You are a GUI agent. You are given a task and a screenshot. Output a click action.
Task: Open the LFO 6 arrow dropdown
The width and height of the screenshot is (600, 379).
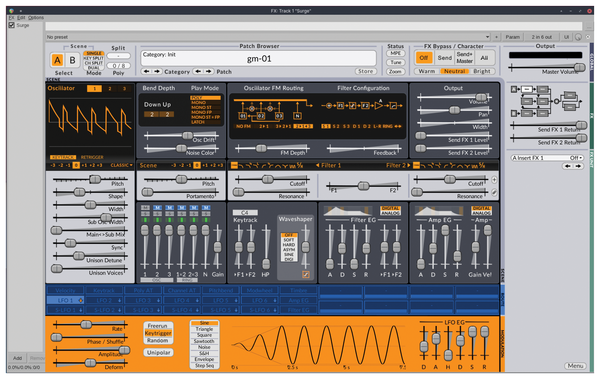[275, 301]
